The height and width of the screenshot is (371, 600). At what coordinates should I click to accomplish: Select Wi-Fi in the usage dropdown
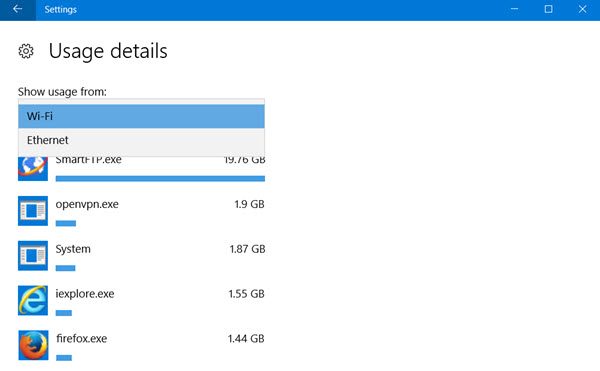[141, 116]
